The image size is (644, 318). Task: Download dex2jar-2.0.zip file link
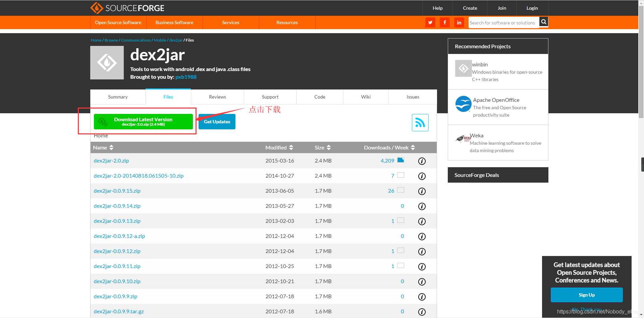click(111, 161)
